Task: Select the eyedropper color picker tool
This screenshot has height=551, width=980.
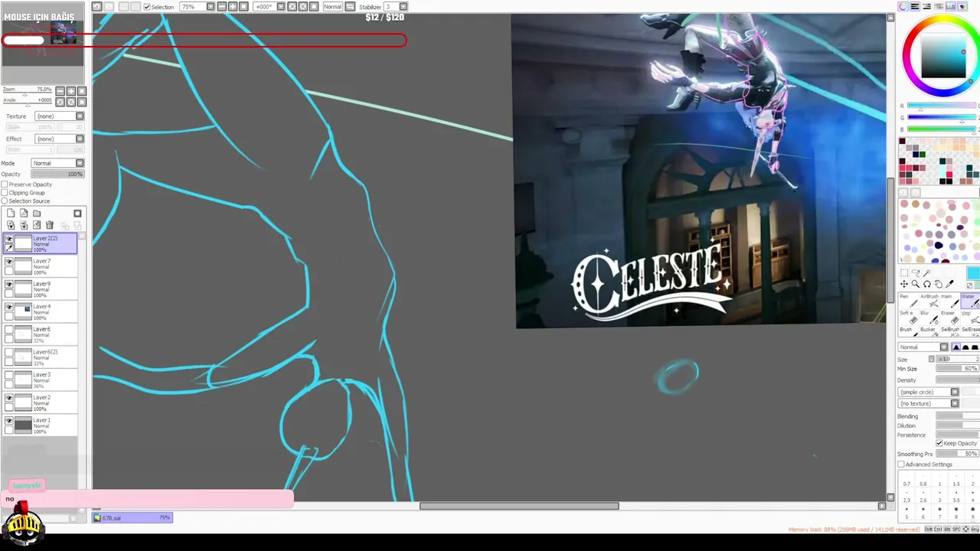Action: tap(950, 284)
